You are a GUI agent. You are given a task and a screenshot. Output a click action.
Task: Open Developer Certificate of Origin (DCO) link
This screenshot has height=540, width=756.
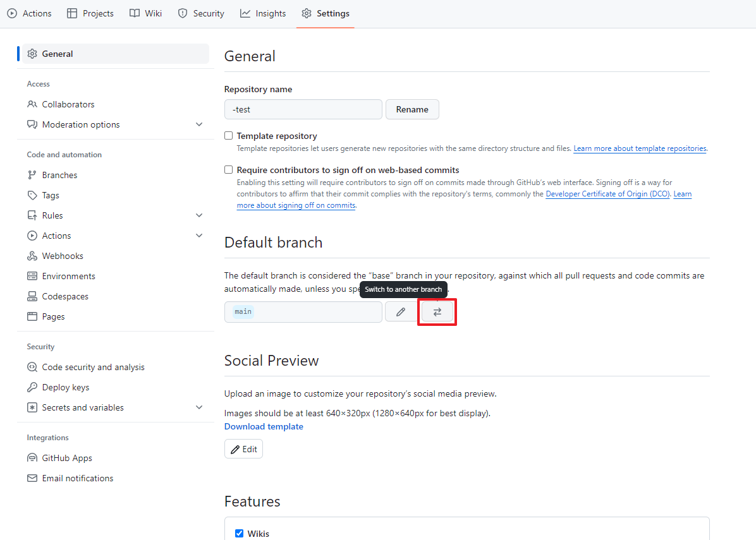607,194
